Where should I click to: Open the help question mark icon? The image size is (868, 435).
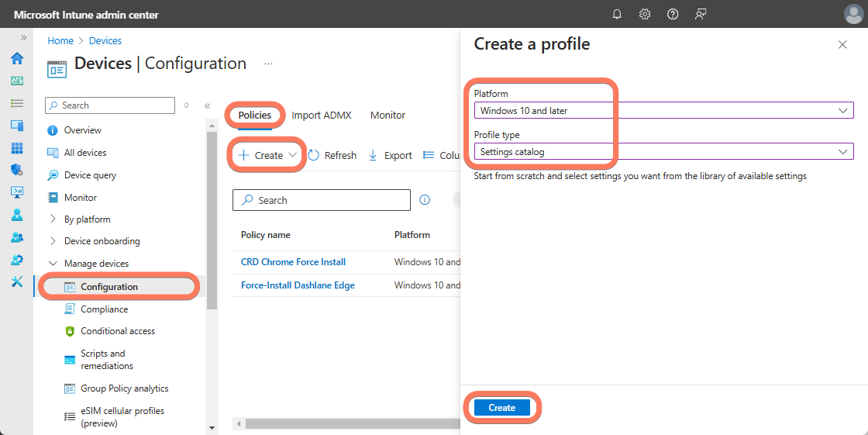(673, 14)
